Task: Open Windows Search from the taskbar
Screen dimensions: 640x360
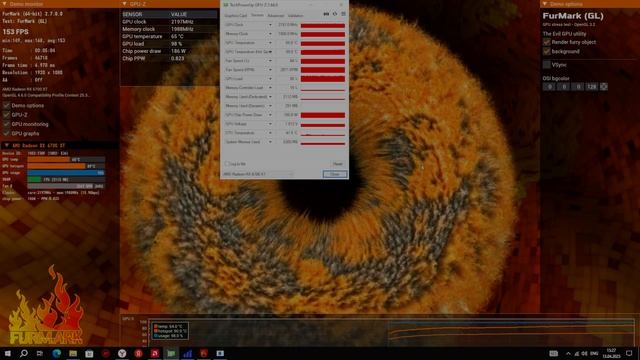Action: click(24, 353)
